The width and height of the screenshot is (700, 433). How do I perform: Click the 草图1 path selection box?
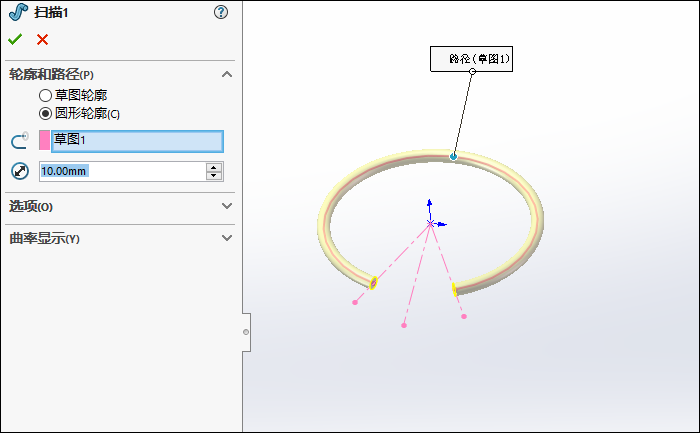click(x=138, y=141)
